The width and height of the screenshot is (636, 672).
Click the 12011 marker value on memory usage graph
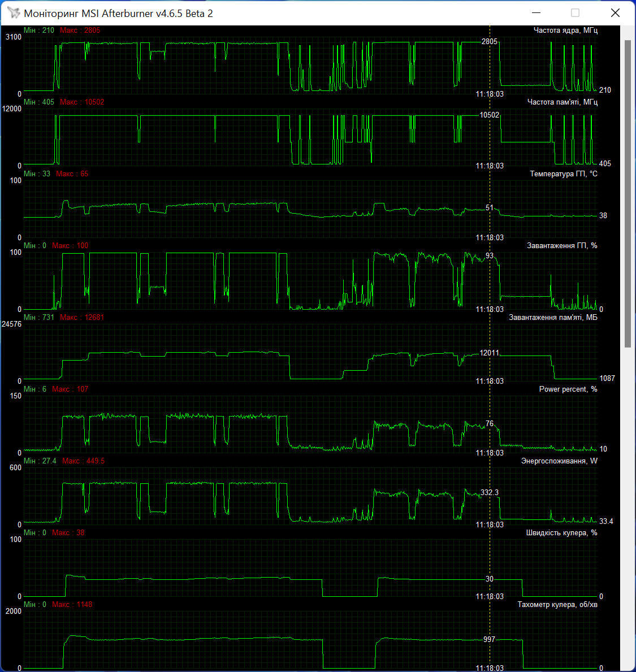(490, 353)
